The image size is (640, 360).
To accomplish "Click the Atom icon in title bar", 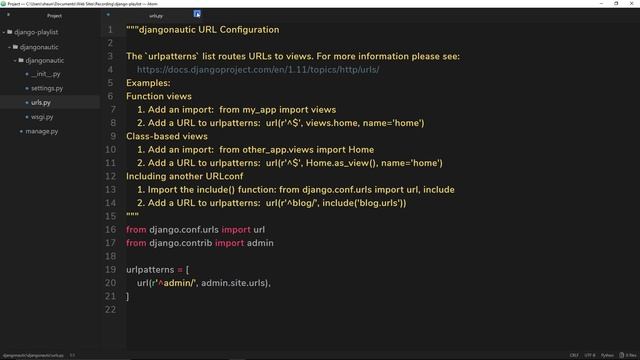I will tap(3, 4).
